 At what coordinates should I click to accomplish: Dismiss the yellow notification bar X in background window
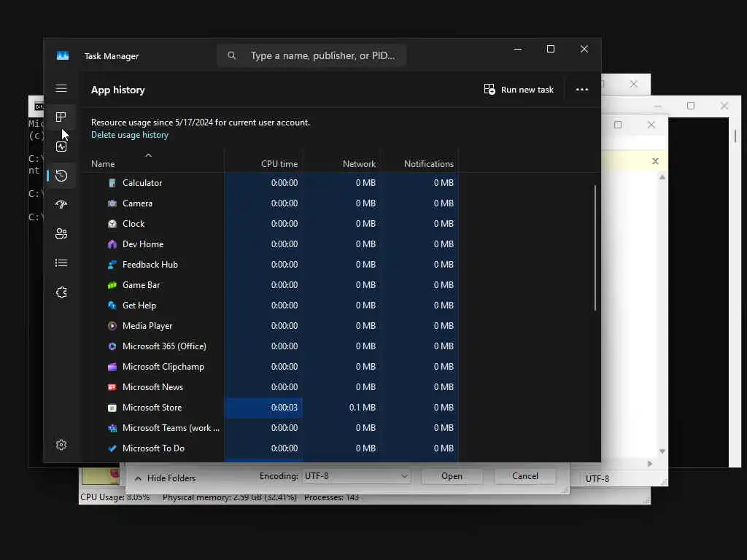(655, 161)
